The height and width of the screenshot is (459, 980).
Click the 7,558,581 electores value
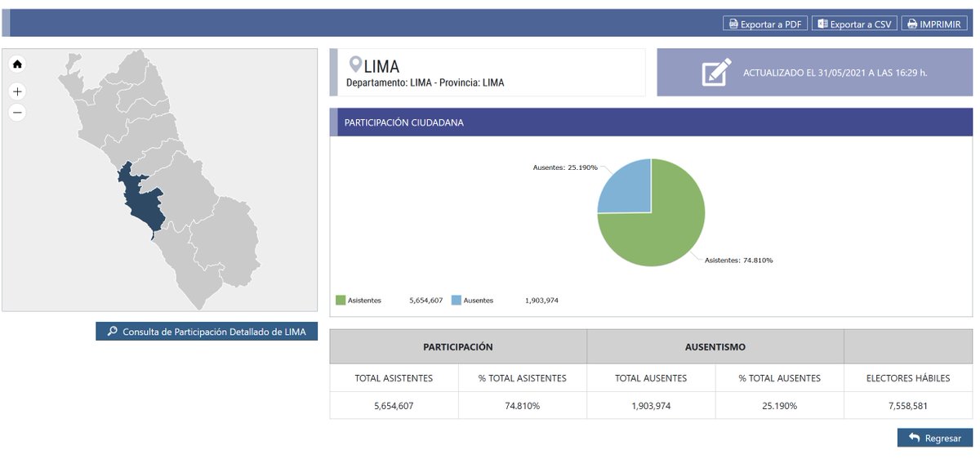908,405
